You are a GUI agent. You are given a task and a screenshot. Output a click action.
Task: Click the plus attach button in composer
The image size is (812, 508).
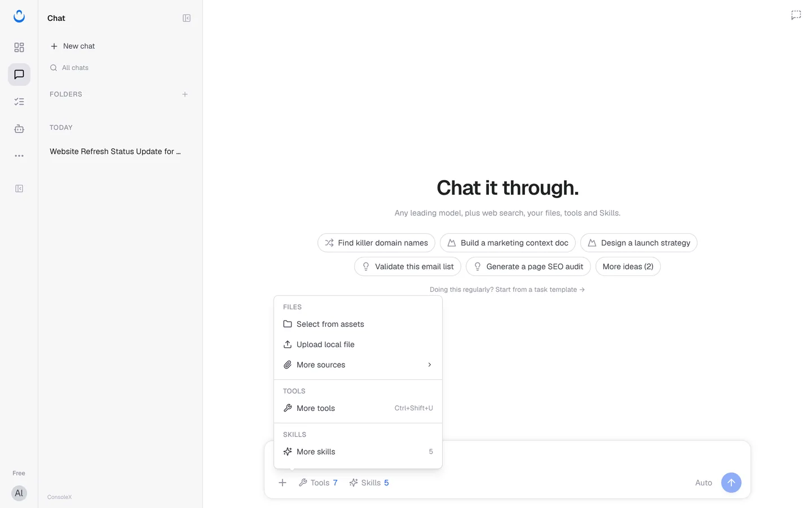pos(283,483)
